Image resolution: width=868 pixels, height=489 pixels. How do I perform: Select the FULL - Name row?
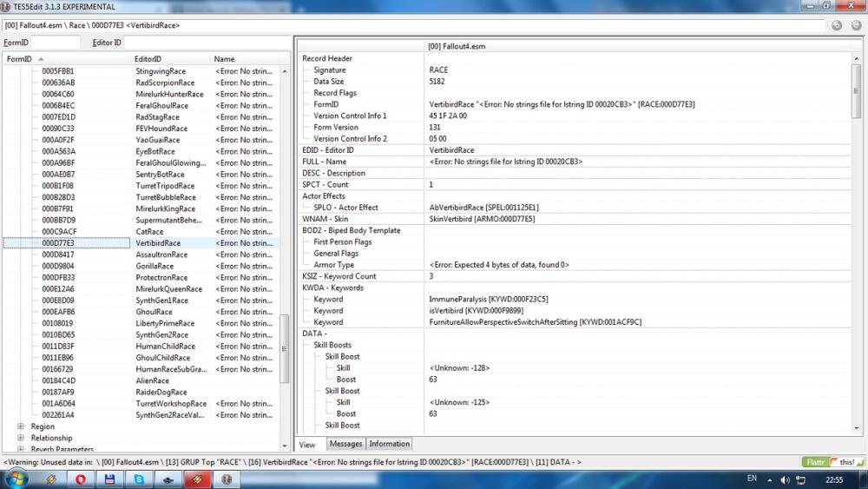(x=575, y=162)
